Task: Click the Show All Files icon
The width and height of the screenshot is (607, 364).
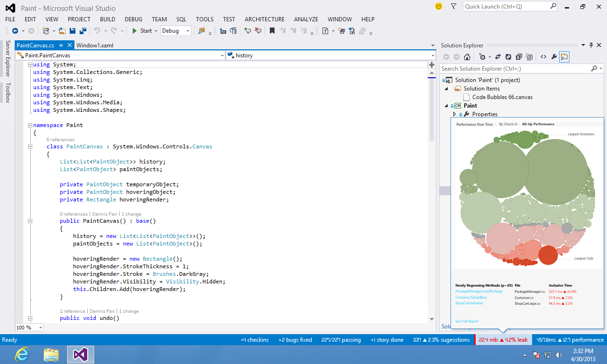Action: pyautogui.click(x=529, y=57)
